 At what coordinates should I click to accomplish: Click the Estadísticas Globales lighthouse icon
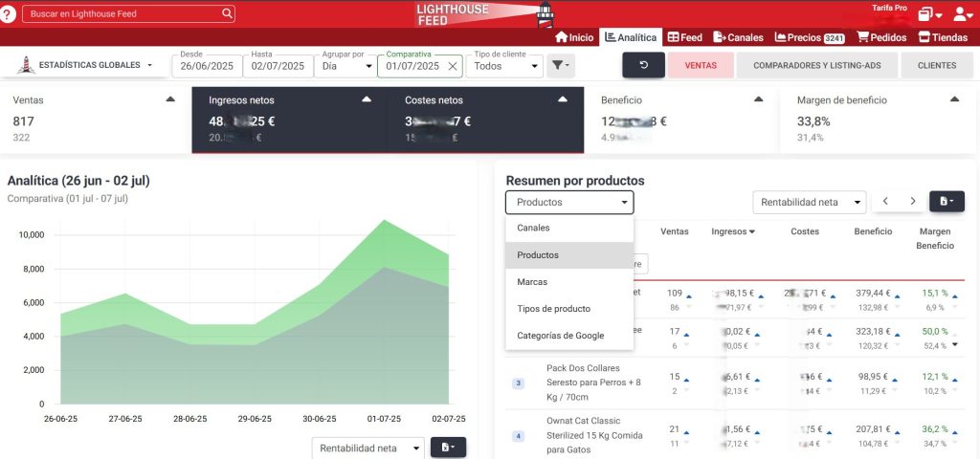click(x=26, y=65)
